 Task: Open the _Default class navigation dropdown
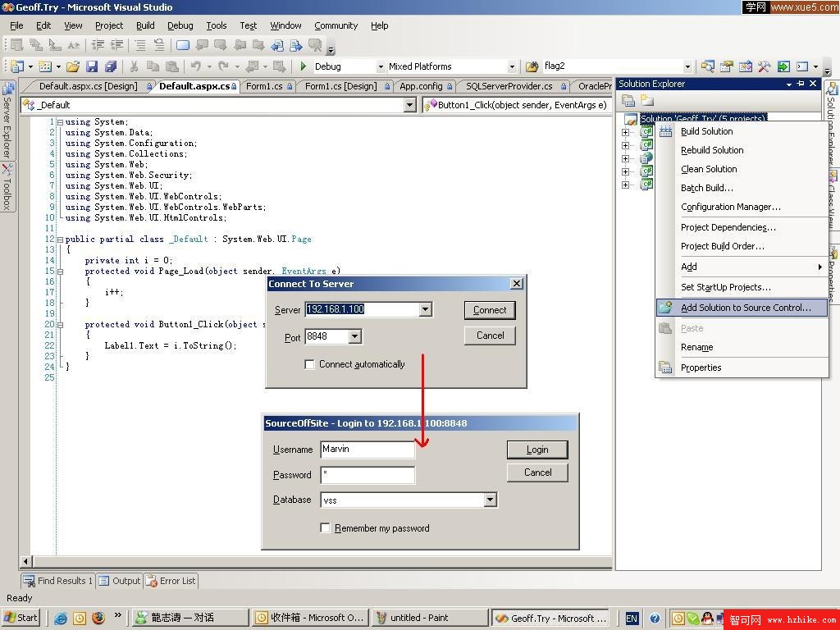click(410, 105)
